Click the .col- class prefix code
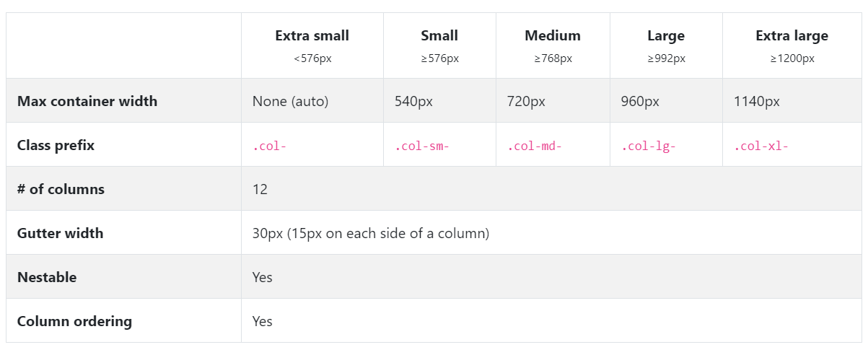The image size is (868, 355). (269, 146)
